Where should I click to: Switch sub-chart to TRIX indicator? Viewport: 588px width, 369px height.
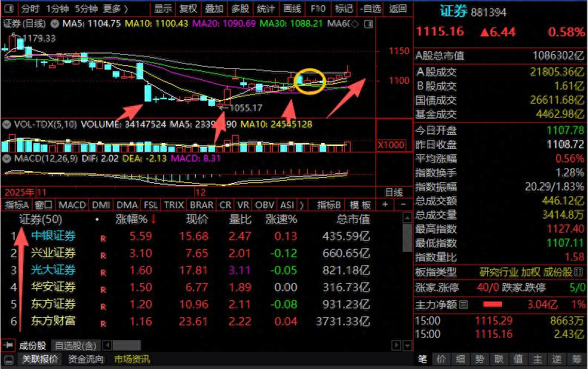coord(174,205)
